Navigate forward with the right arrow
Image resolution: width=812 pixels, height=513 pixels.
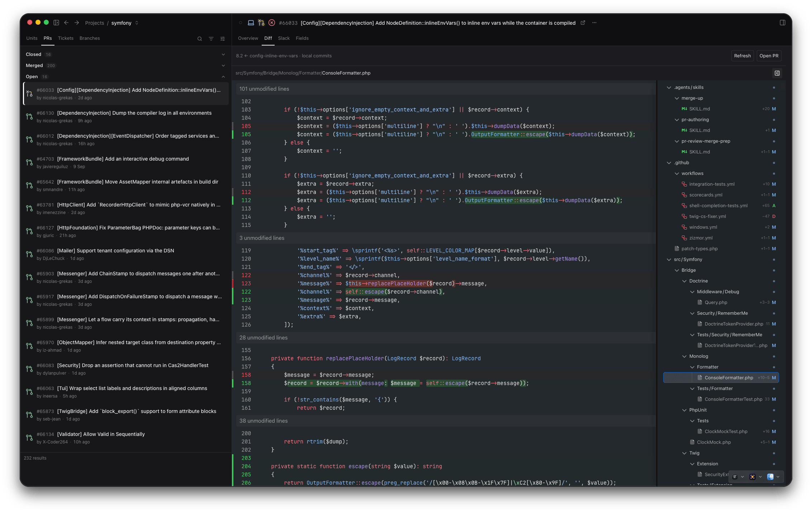tap(77, 23)
